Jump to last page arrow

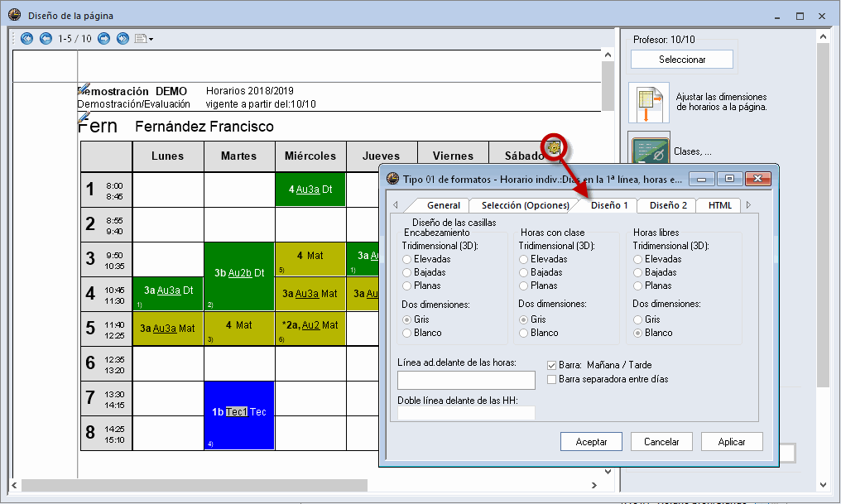123,39
